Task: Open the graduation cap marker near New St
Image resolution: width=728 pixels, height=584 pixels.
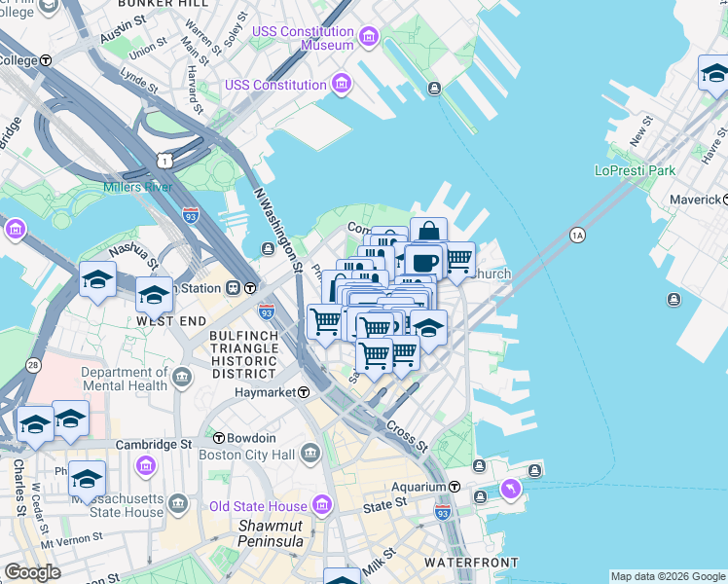Action: click(x=713, y=74)
